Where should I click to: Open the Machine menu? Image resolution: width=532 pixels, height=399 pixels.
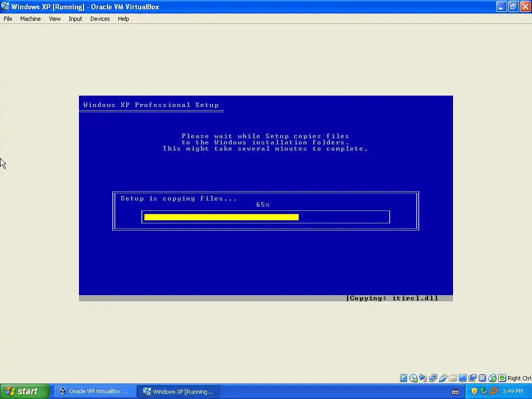tap(31, 19)
